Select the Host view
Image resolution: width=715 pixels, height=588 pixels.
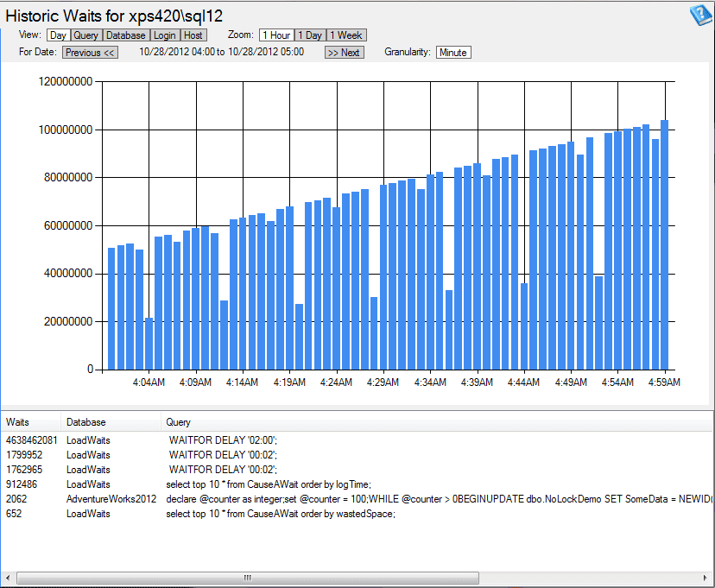193,35
